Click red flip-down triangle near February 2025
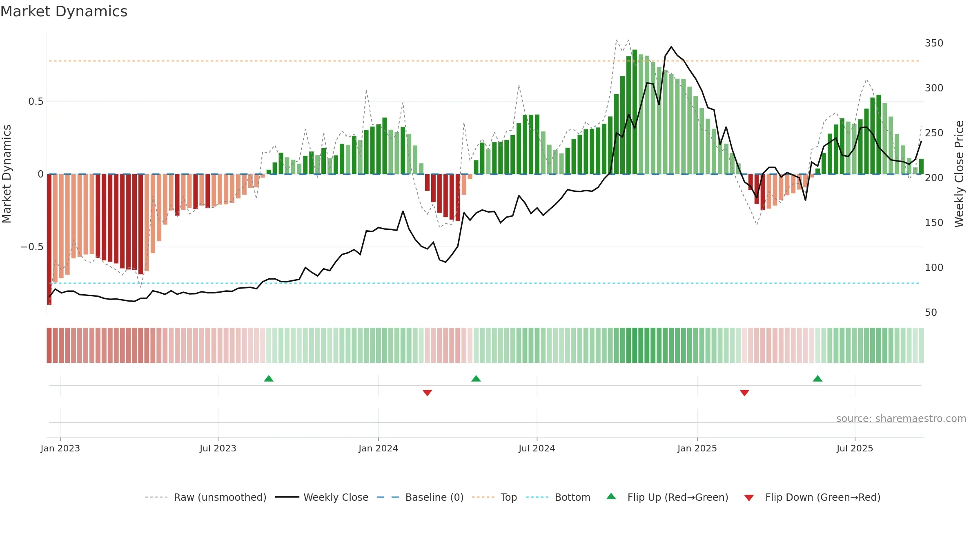The image size is (980, 551). (x=744, y=393)
